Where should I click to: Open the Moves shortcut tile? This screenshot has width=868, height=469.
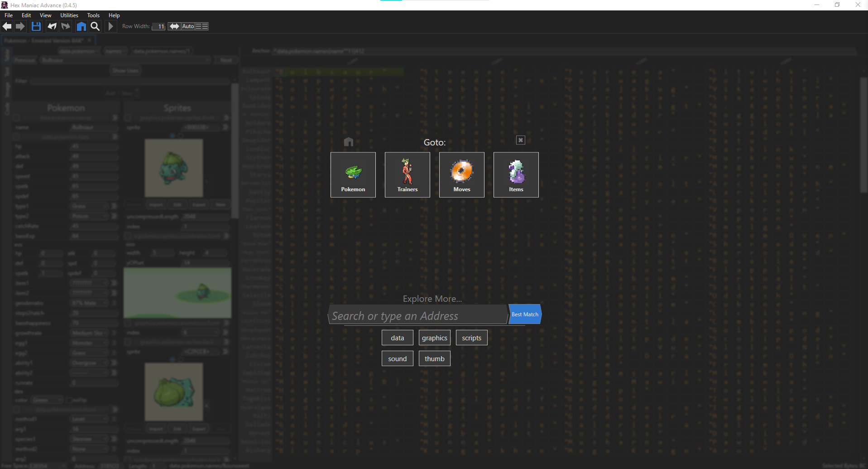(462, 174)
